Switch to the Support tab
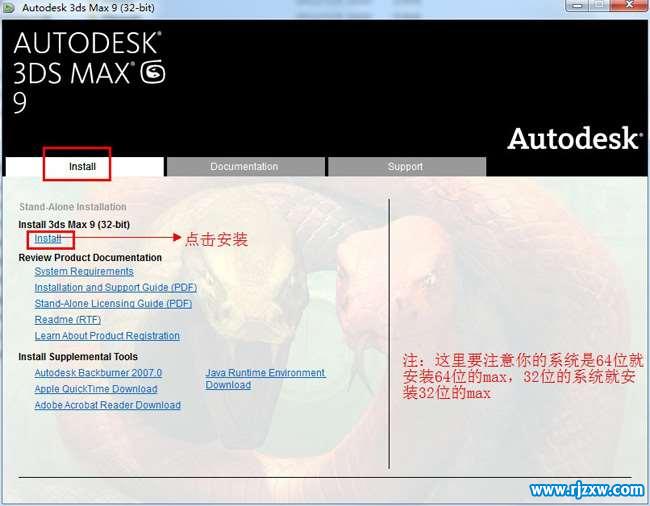Screen dimensions: 650x506 coord(407,167)
